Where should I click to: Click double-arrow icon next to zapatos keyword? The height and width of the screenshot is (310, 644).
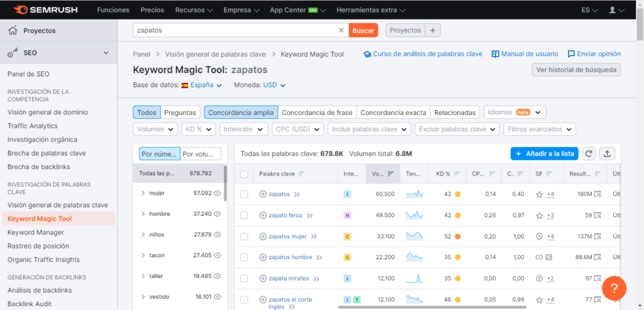tap(297, 194)
